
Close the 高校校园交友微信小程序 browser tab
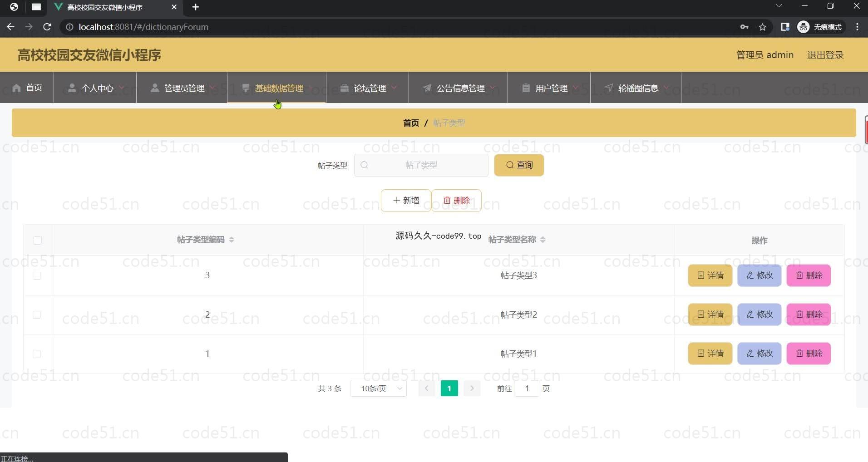(x=174, y=7)
